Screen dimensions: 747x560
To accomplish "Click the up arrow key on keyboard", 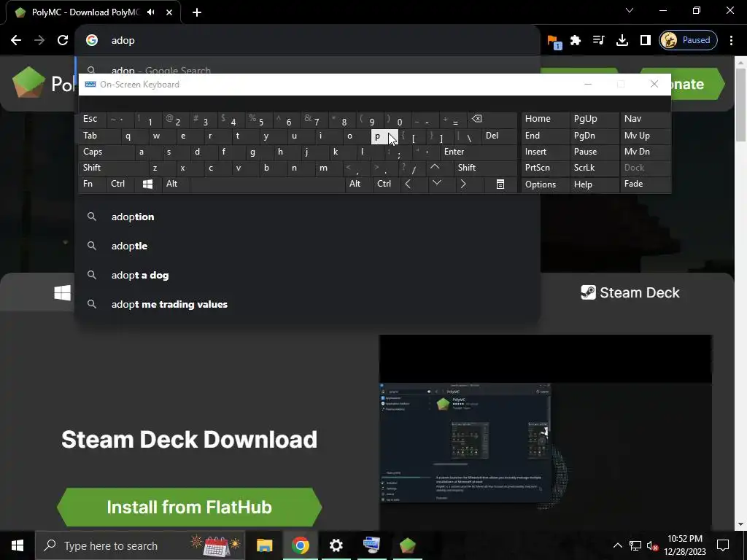I will click(x=435, y=168).
